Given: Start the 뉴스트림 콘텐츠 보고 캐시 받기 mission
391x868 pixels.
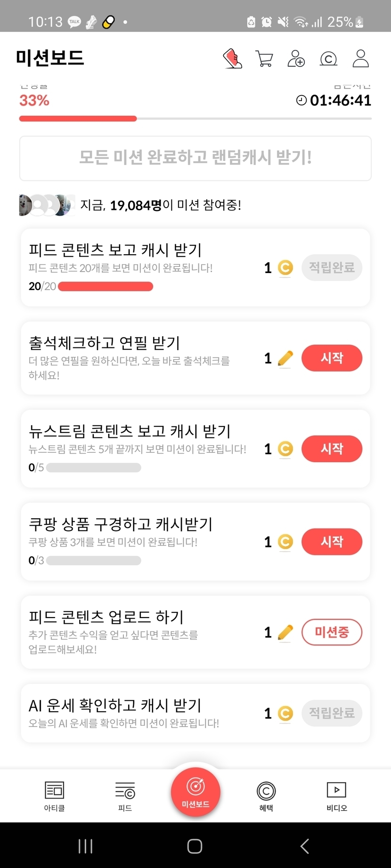Looking at the screenshot, I should (332, 449).
